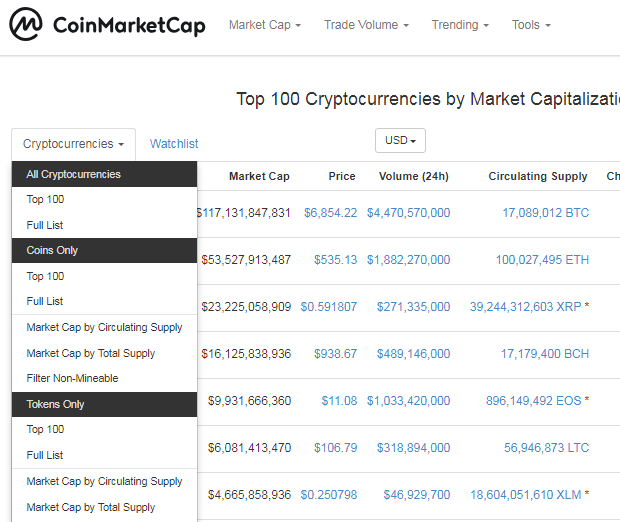Expand the Tools menu
This screenshot has height=522, width=620.
coord(530,25)
